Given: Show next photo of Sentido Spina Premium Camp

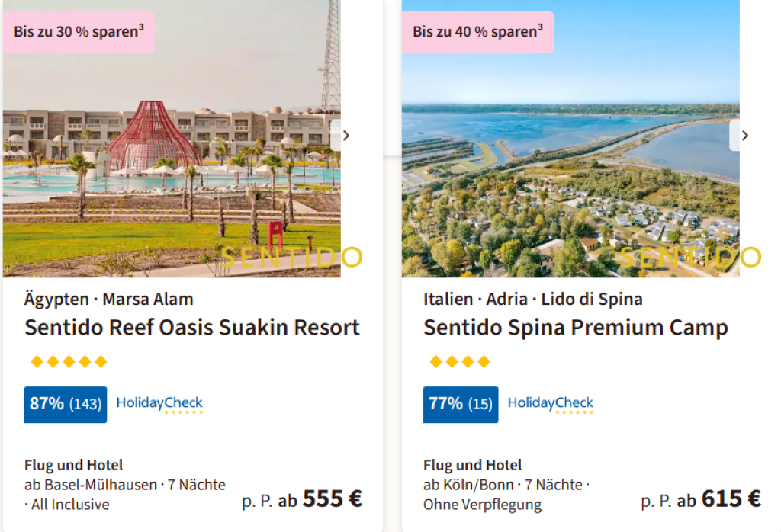Looking at the screenshot, I should (x=744, y=136).
